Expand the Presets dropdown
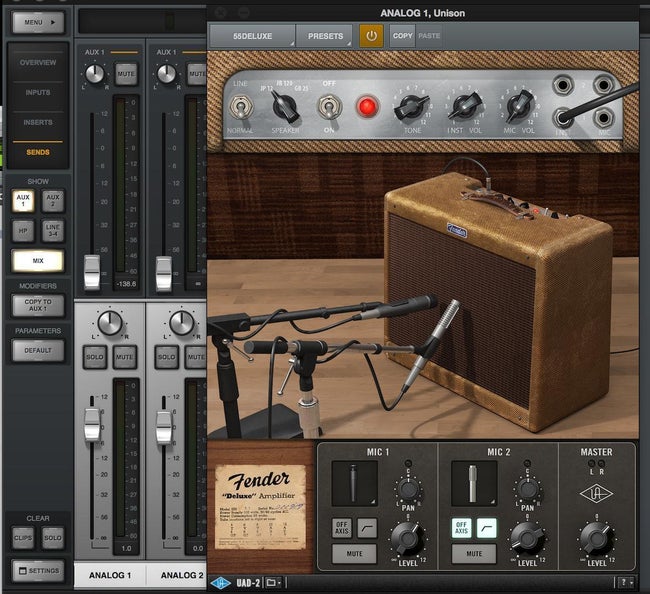The image size is (650, 594). [324, 36]
